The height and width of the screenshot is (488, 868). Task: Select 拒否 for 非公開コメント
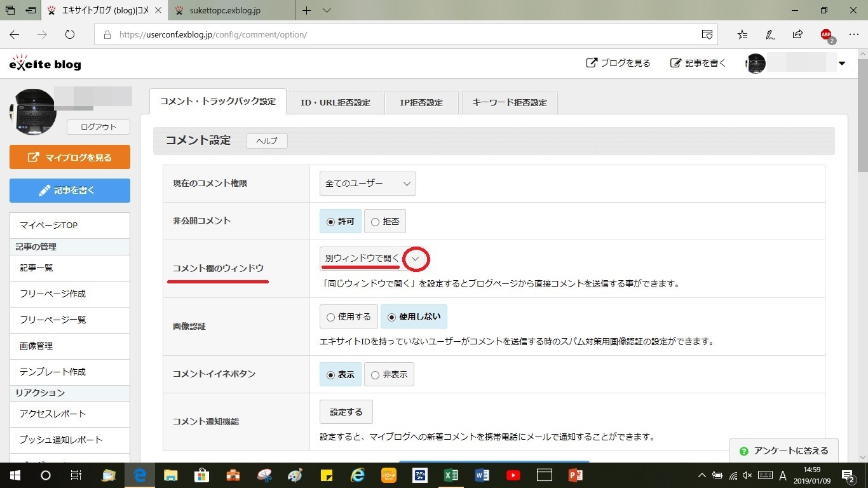[x=384, y=221]
